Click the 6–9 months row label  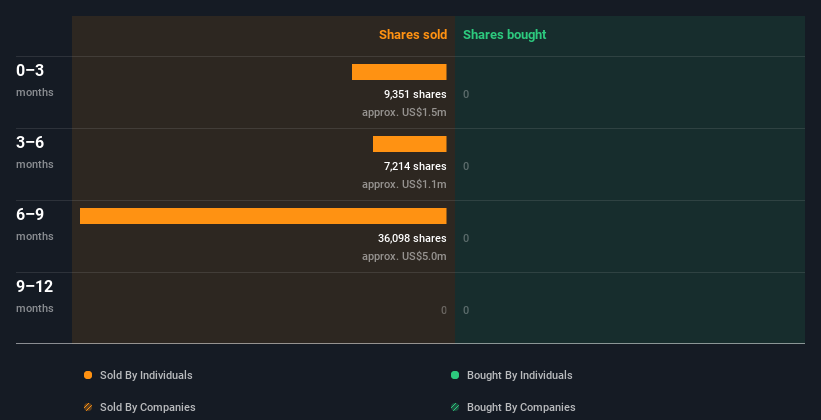pos(35,224)
